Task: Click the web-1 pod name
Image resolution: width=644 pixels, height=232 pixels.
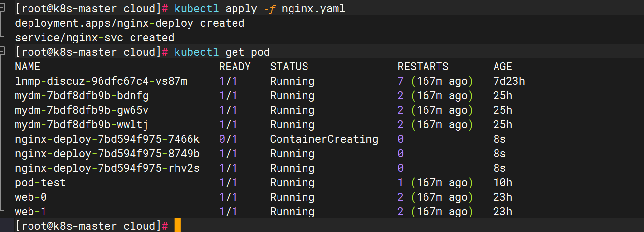Action: (31, 212)
